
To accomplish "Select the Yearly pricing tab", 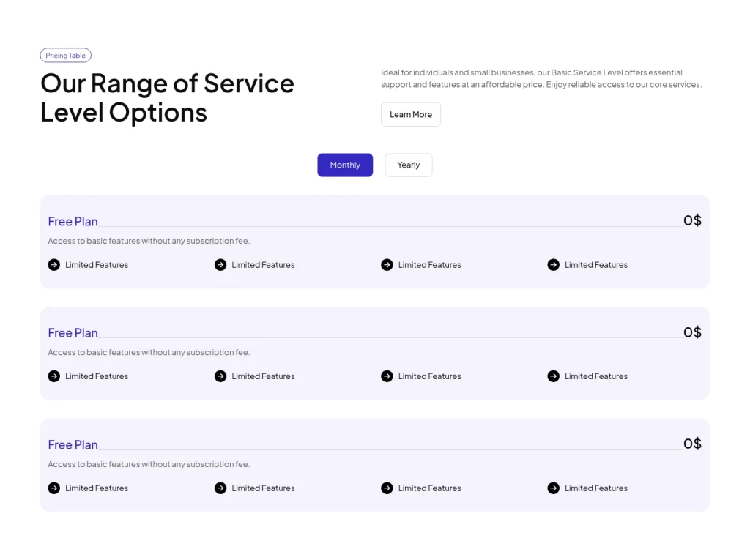I will point(408,165).
